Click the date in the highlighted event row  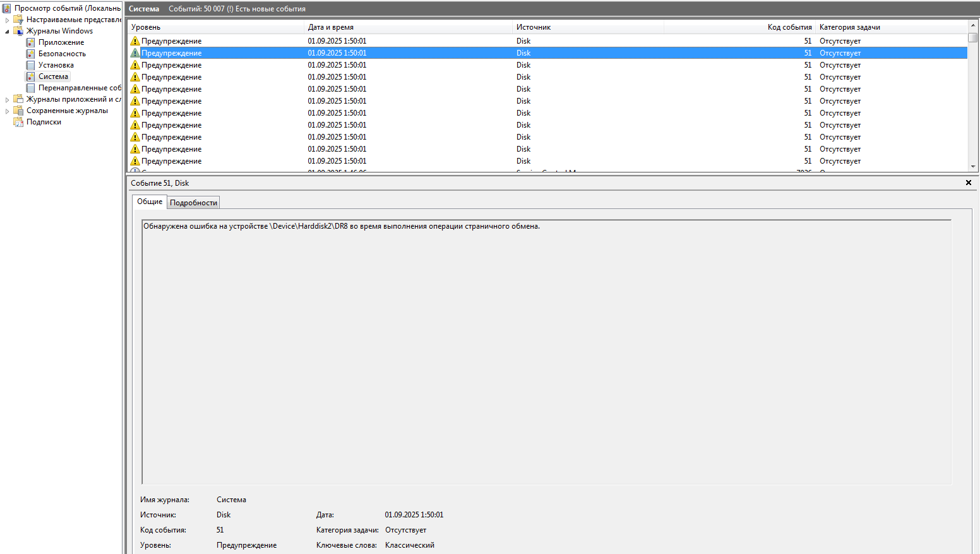click(337, 53)
